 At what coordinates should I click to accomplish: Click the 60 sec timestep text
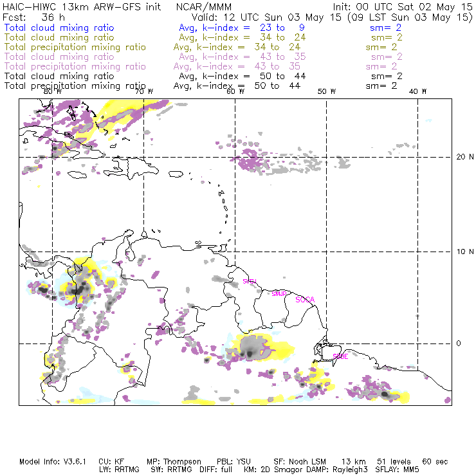click(x=435, y=462)
